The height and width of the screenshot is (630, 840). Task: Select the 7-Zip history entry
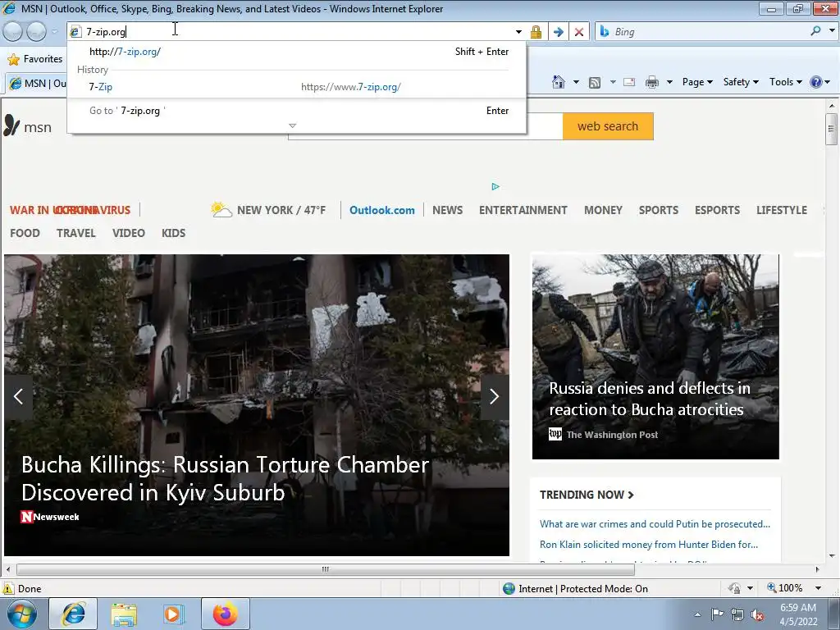click(x=296, y=87)
